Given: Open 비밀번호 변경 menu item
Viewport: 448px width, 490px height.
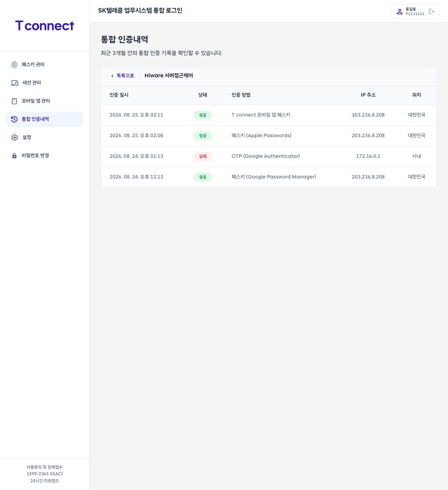Looking at the screenshot, I should pyautogui.click(x=44, y=156).
